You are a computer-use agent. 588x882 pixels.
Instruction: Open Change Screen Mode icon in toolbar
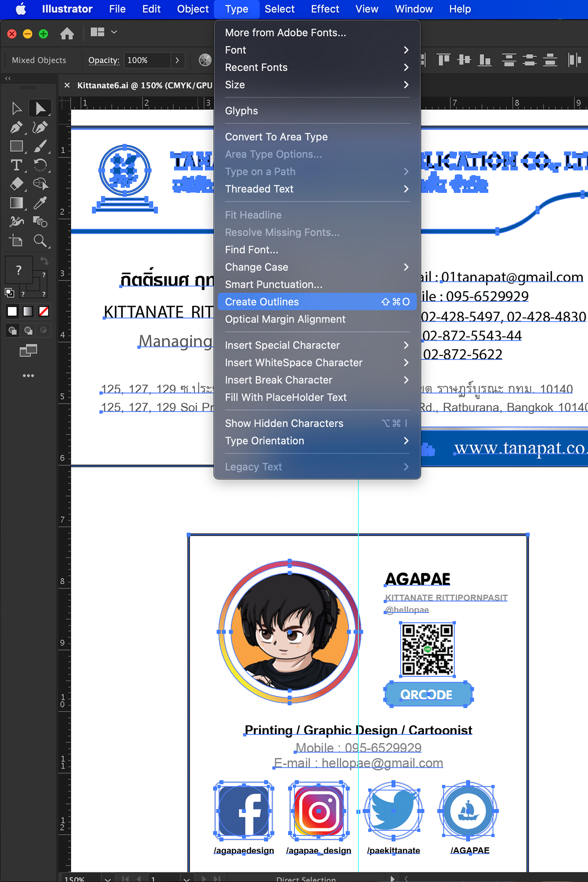point(28,351)
